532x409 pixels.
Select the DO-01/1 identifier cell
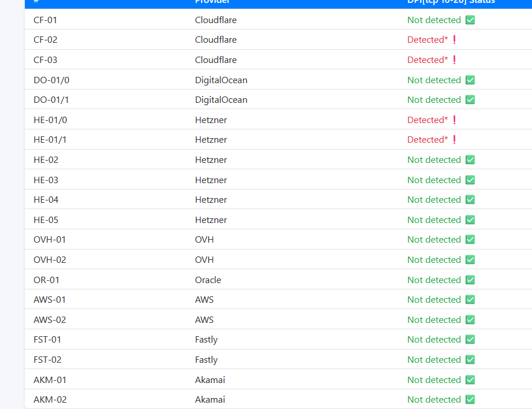pos(51,100)
